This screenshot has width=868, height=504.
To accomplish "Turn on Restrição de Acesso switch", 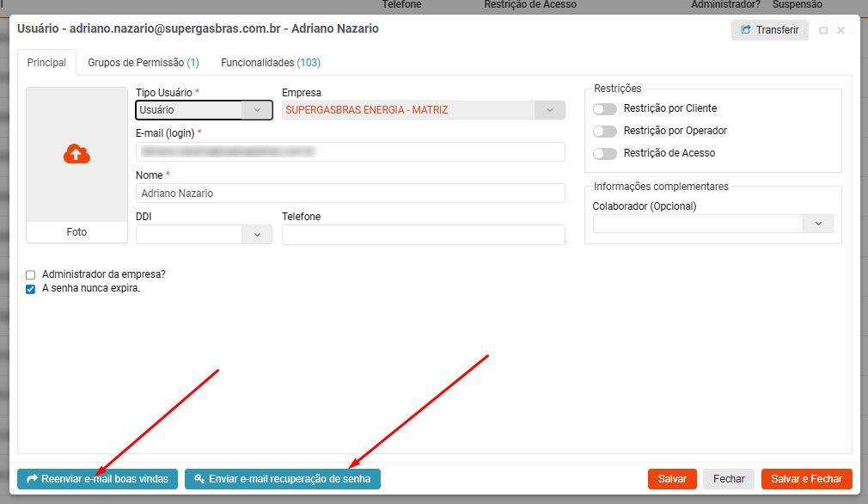I will pyautogui.click(x=605, y=154).
